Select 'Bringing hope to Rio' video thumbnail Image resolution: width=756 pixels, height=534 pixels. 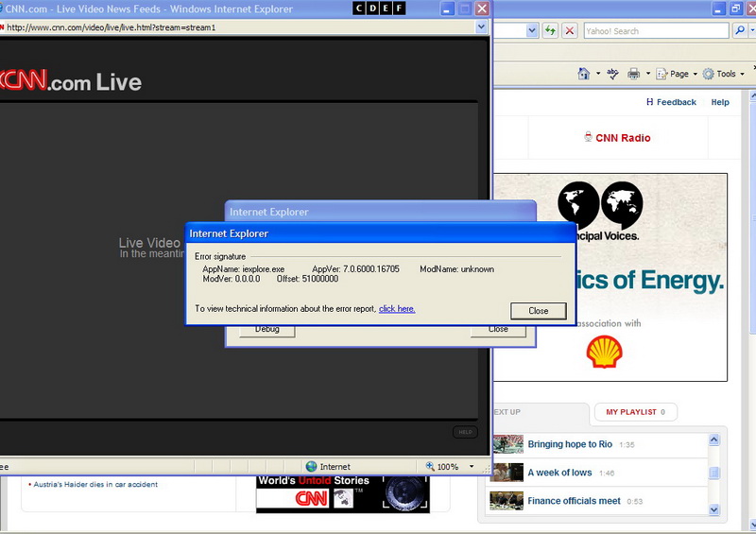507,444
